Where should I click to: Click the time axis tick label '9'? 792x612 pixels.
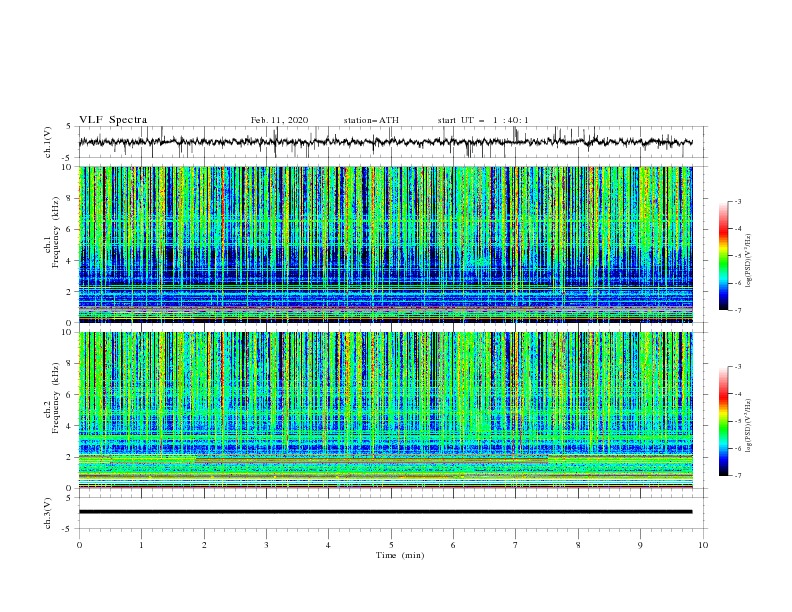coord(640,545)
